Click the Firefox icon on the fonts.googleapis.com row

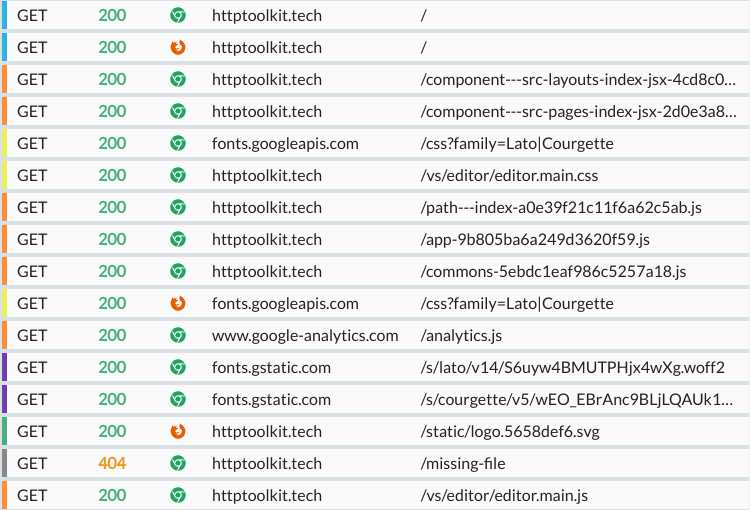click(x=178, y=304)
